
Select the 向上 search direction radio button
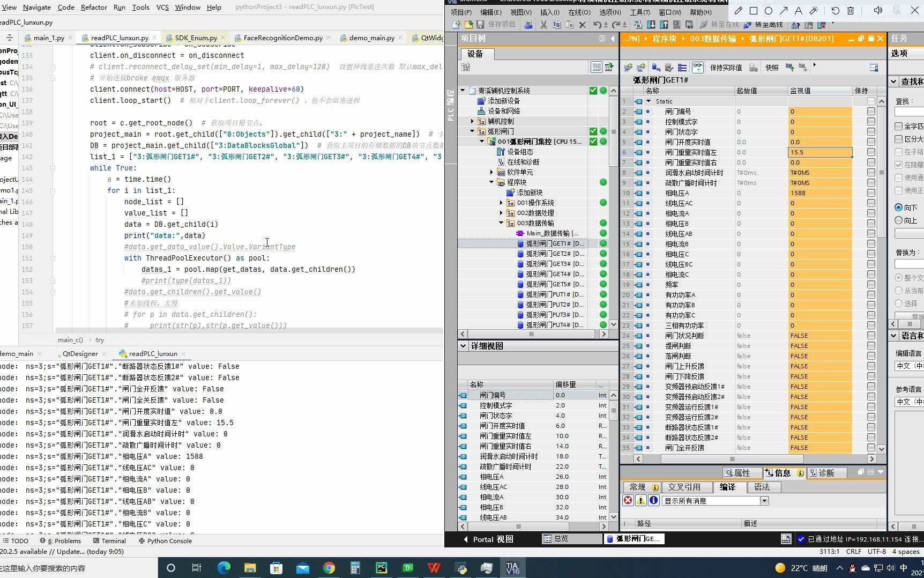point(898,220)
